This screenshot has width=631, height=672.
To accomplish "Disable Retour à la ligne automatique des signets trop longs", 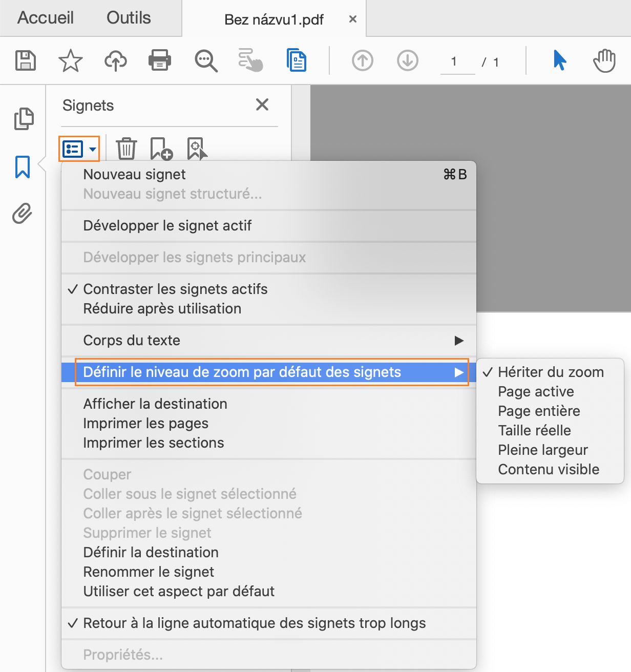I will pyautogui.click(x=255, y=623).
